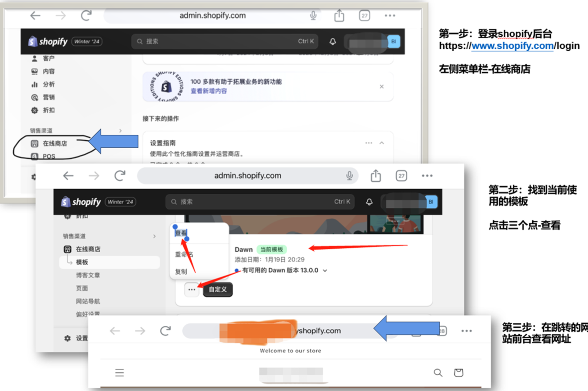The height and width of the screenshot is (391, 588).
Task: Open 客户 in the Shopify sidebar
Action: (48, 58)
